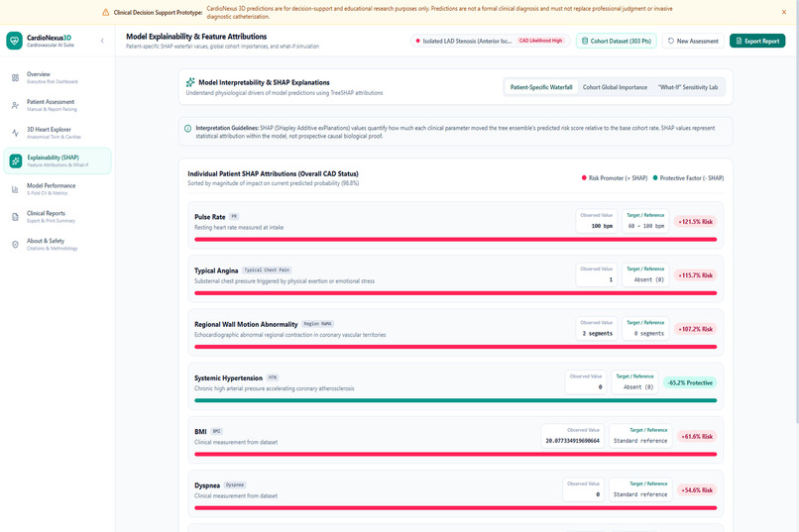
Task: Click the 0 segments target reference
Action: coord(645,328)
